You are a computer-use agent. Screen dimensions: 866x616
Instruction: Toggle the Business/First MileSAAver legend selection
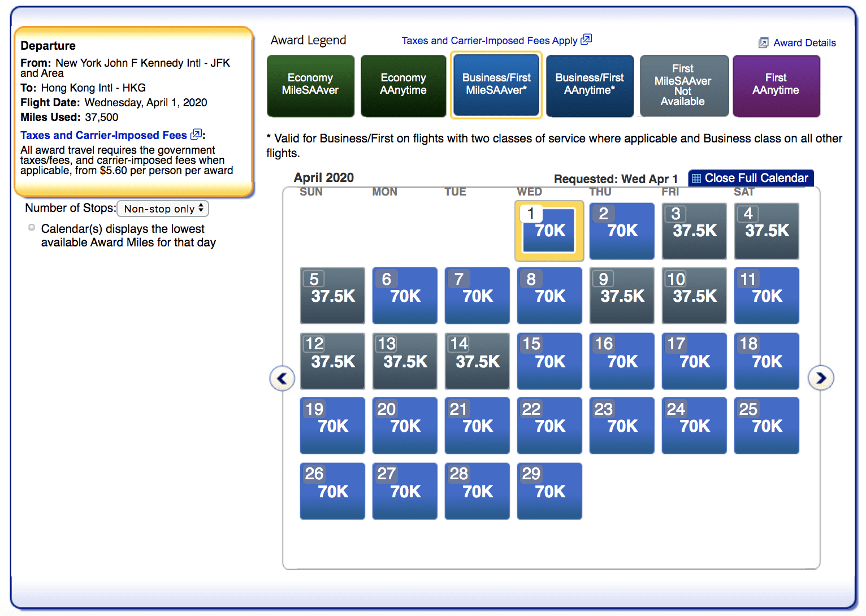[x=496, y=85]
